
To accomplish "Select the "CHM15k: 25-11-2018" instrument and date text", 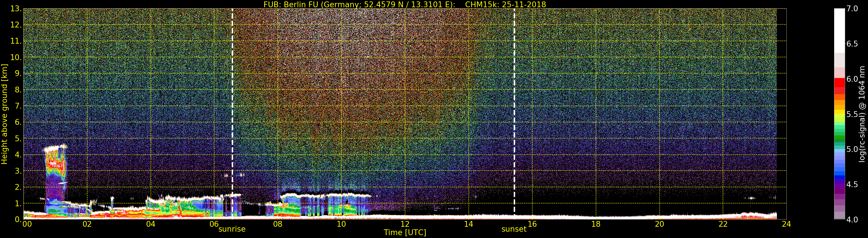I will (x=505, y=4).
